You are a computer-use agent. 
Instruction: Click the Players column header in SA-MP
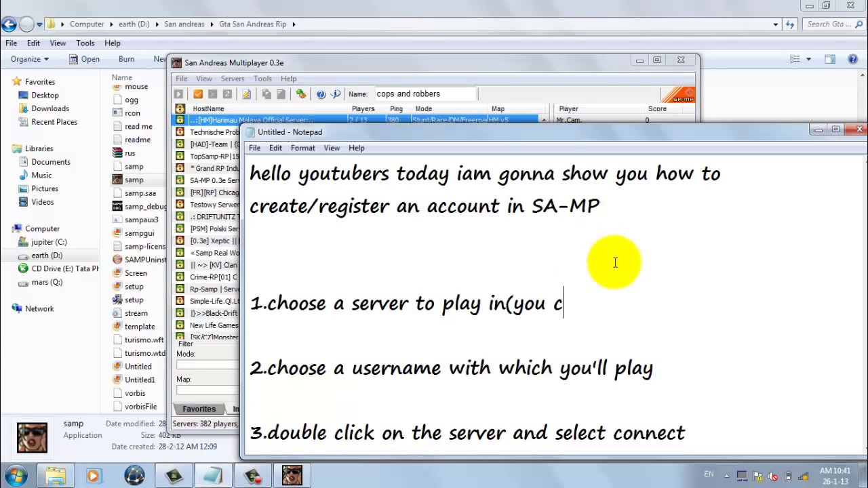coord(363,108)
